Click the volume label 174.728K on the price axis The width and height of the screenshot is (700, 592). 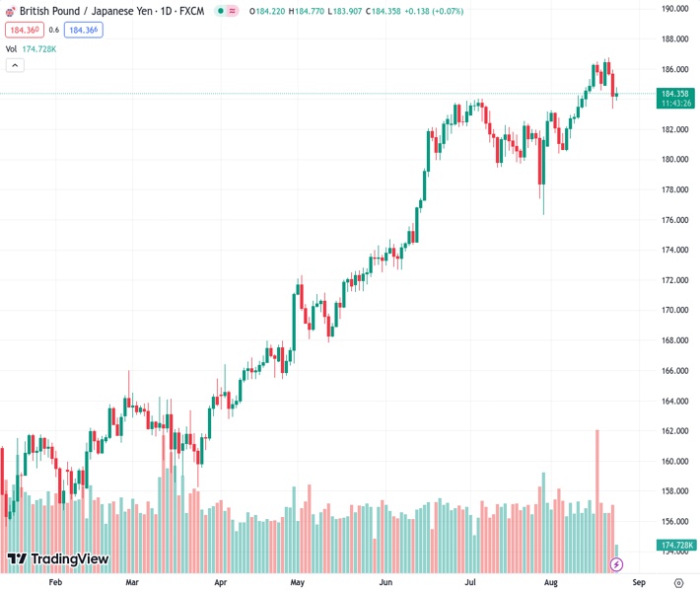pyautogui.click(x=677, y=545)
